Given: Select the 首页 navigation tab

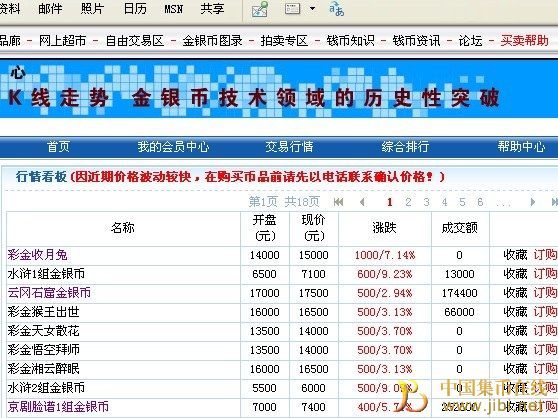Looking at the screenshot, I should [58, 147].
